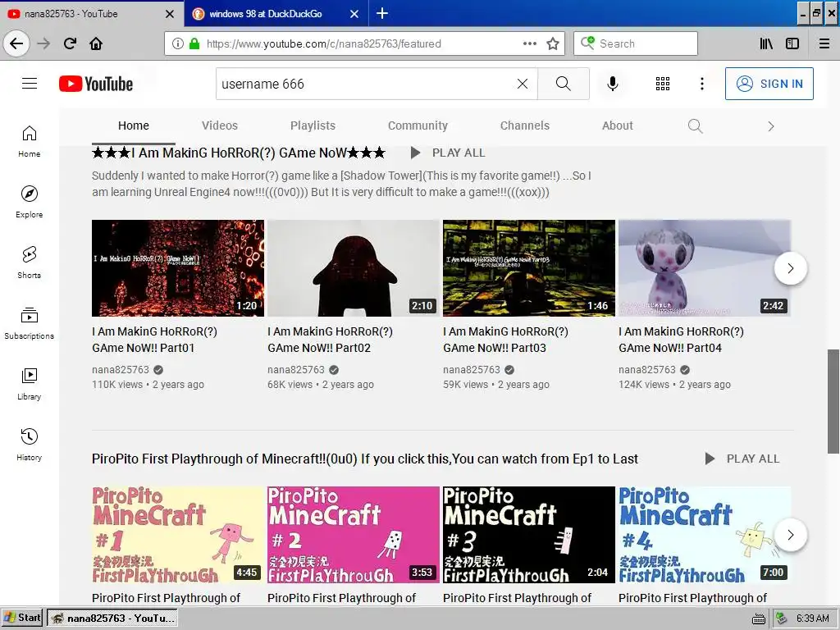Open Subscriptions in the YouTube sidebar
Viewport: 840px width, 630px height.
tap(29, 323)
